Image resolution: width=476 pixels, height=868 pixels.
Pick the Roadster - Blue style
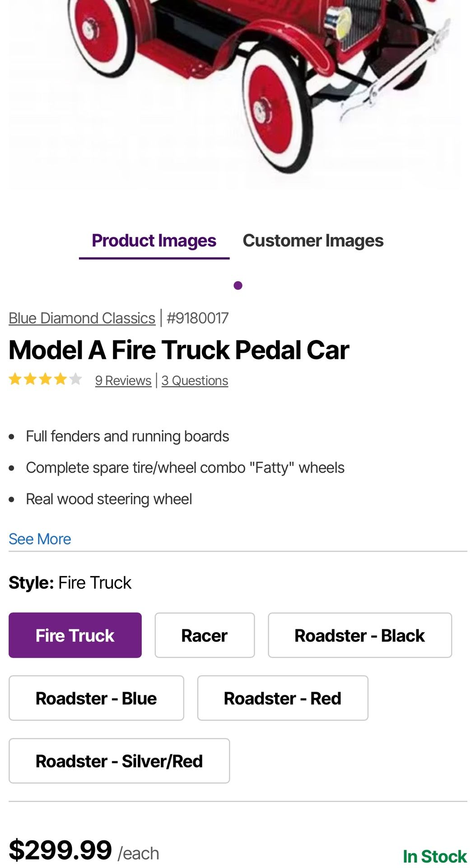(x=96, y=698)
